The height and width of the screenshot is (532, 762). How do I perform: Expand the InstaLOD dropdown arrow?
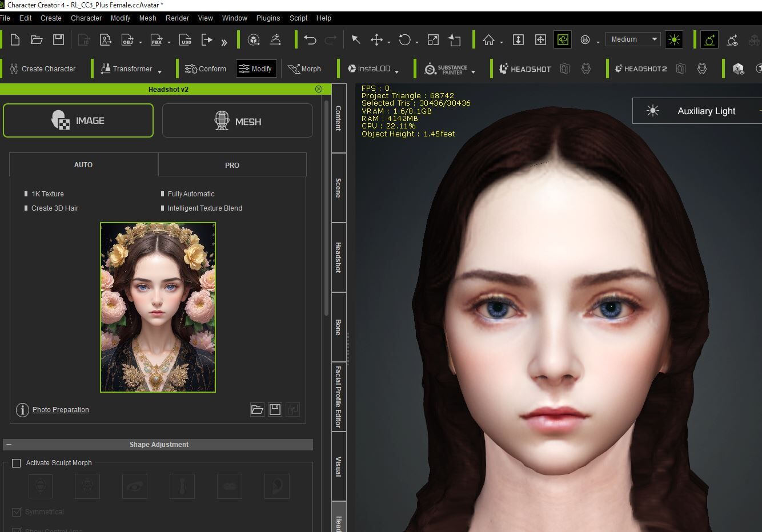(x=396, y=71)
